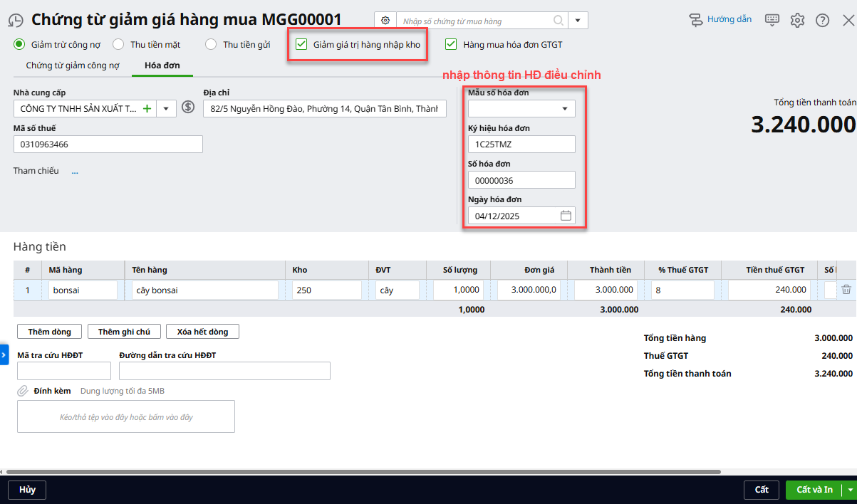Expand the Mẫu số hóa đơn dropdown
Screen dimensions: 857x504
pos(565,109)
